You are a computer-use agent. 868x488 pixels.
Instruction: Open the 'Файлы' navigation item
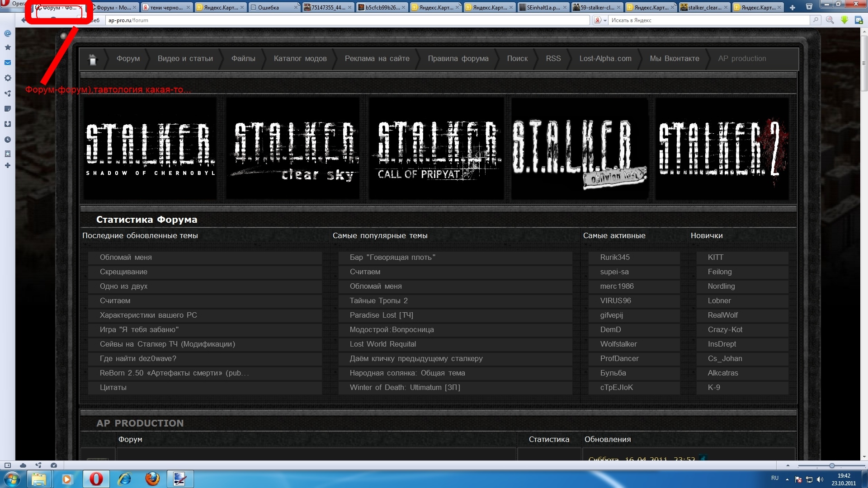(243, 59)
